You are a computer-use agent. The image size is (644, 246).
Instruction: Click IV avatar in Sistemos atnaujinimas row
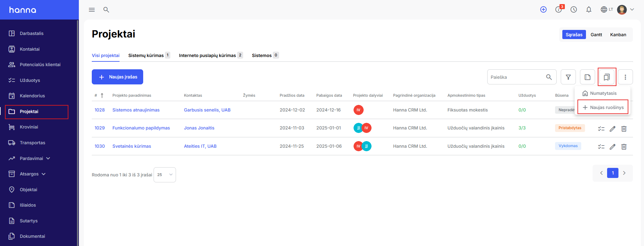(358, 110)
